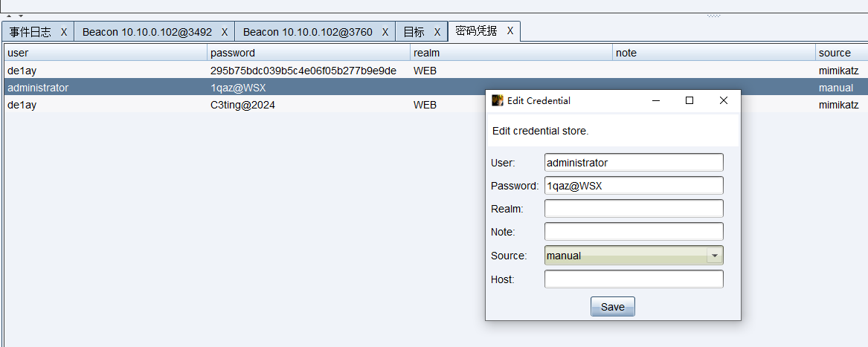Open the Source dropdown showing manual
The height and width of the screenshot is (347, 868).
[714, 256]
